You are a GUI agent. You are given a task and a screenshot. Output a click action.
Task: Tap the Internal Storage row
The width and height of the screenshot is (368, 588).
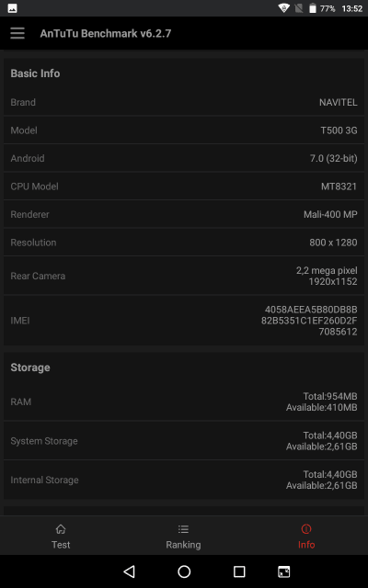tap(184, 480)
